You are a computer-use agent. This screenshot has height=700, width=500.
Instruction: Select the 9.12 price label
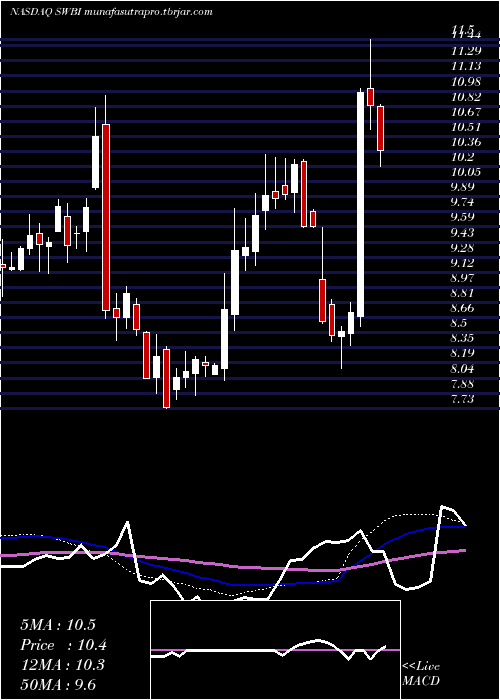click(x=462, y=263)
